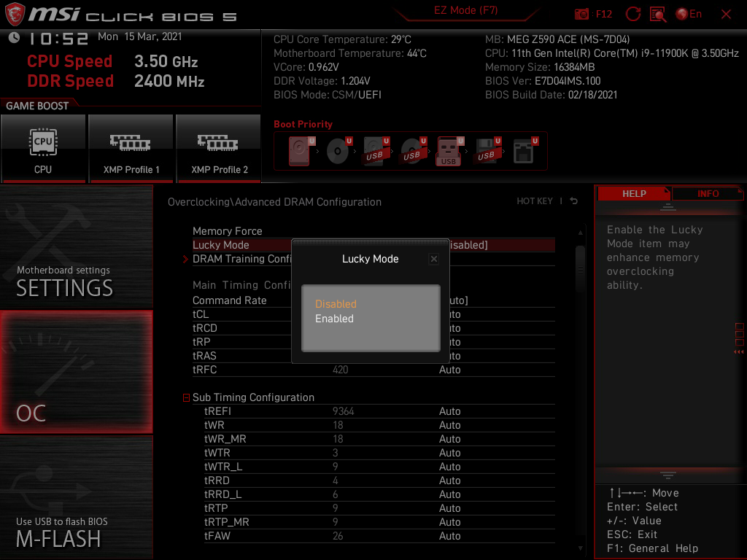The width and height of the screenshot is (747, 560).
Task: Open the tWTR Auto value field
Action: (x=449, y=452)
